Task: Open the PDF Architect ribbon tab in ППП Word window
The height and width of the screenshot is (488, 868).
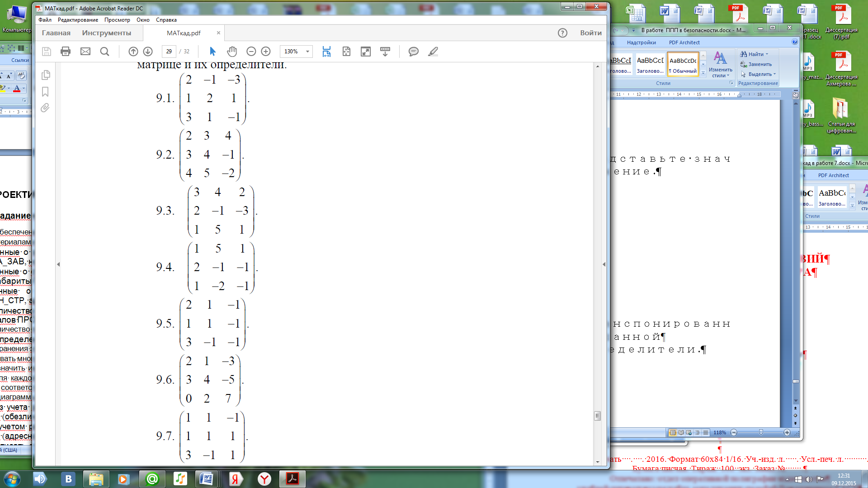Action: click(684, 42)
